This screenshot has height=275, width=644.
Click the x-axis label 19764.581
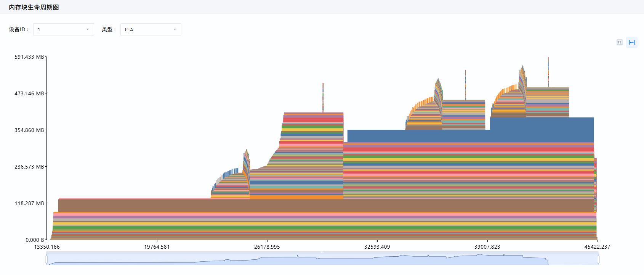tap(157, 247)
